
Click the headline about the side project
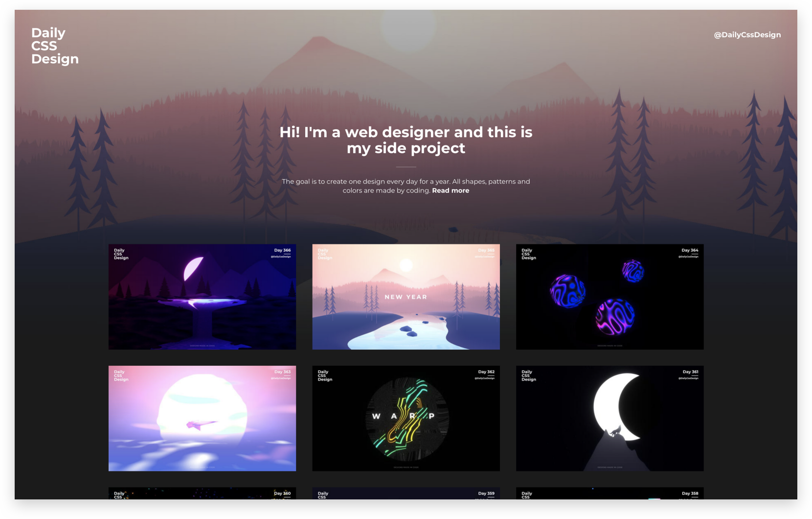(406, 140)
